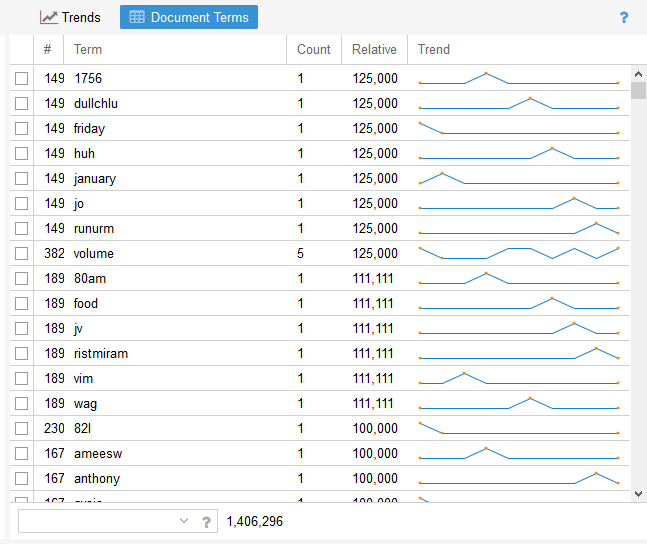647x544 pixels.
Task: Tick the checkbox for term food
Action: pos(21,303)
